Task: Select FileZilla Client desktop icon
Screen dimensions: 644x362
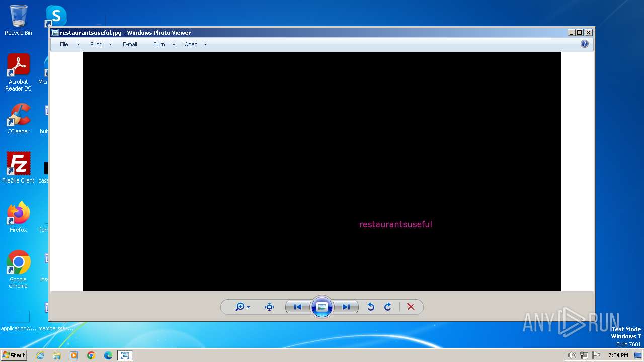Action: coord(18,167)
